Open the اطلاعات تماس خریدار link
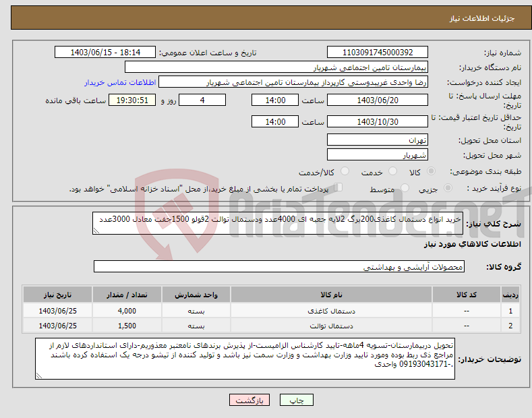 point(120,82)
